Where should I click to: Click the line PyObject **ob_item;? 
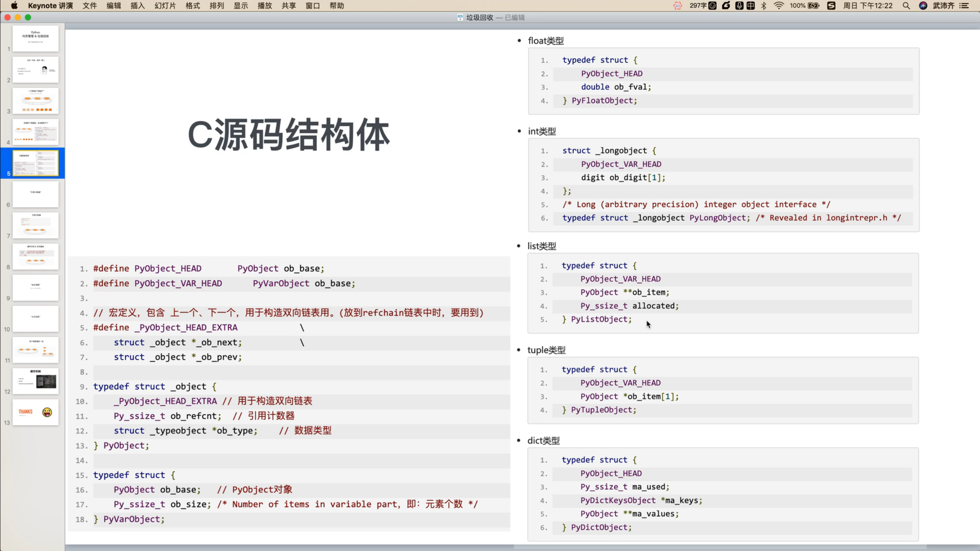click(625, 293)
